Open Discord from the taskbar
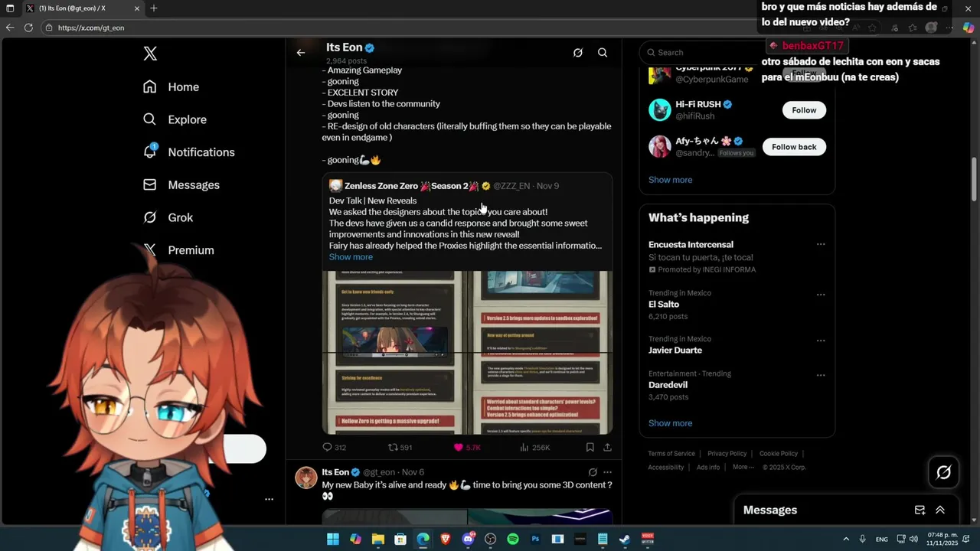The width and height of the screenshot is (980, 551). click(468, 539)
